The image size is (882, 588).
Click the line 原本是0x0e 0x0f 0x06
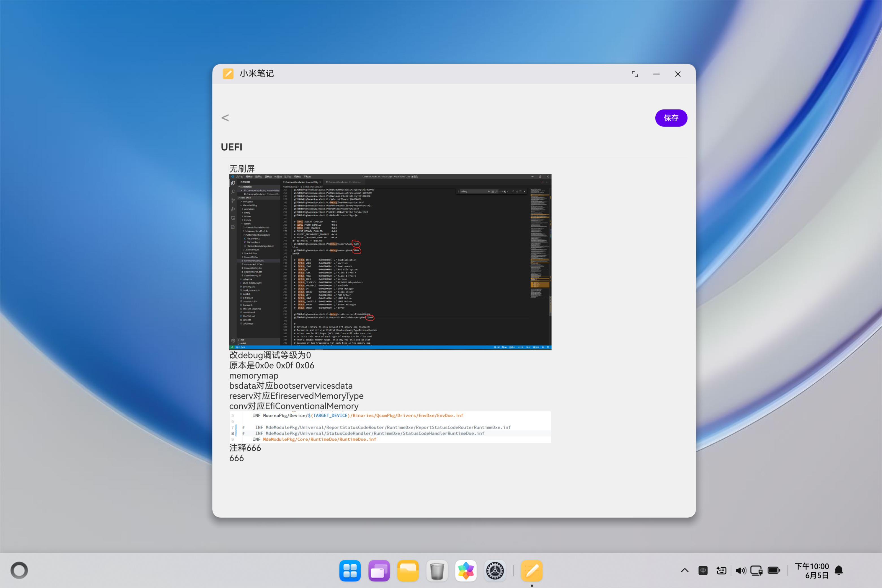click(x=272, y=365)
